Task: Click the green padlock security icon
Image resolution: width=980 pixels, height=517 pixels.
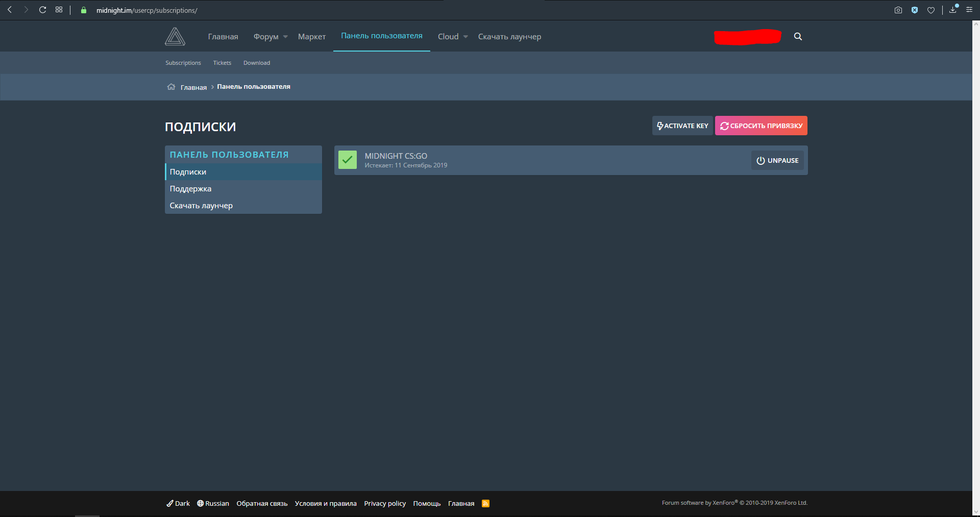Action: point(84,10)
